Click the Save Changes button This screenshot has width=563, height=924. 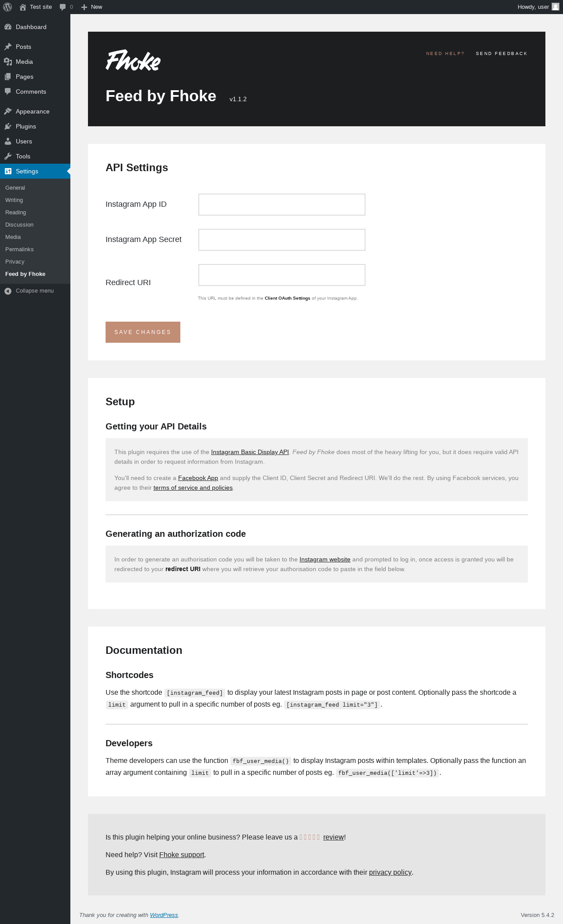coord(143,332)
